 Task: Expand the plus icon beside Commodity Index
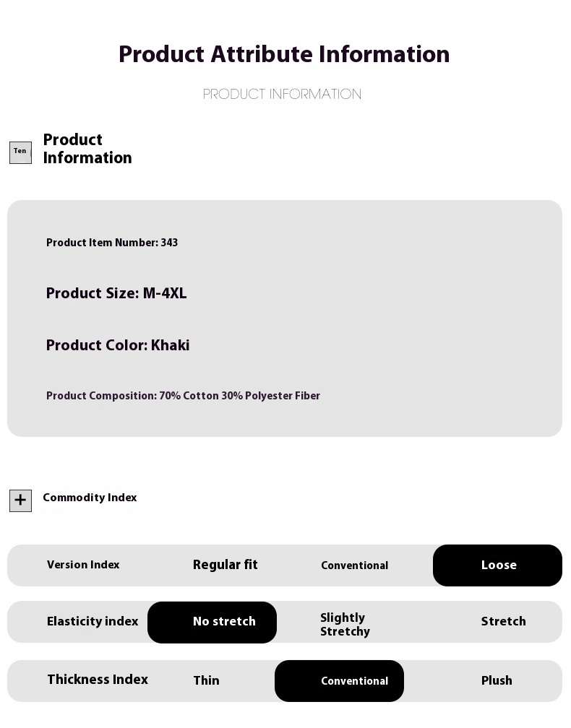(20, 500)
